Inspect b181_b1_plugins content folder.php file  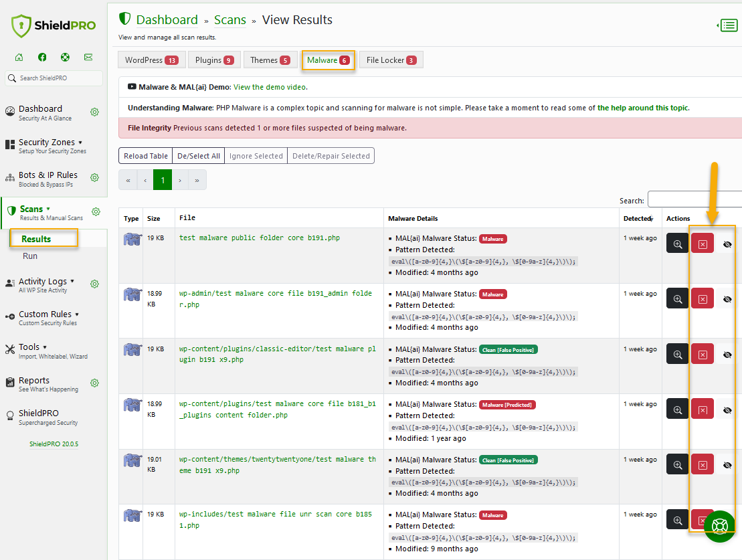pyautogui.click(x=677, y=409)
